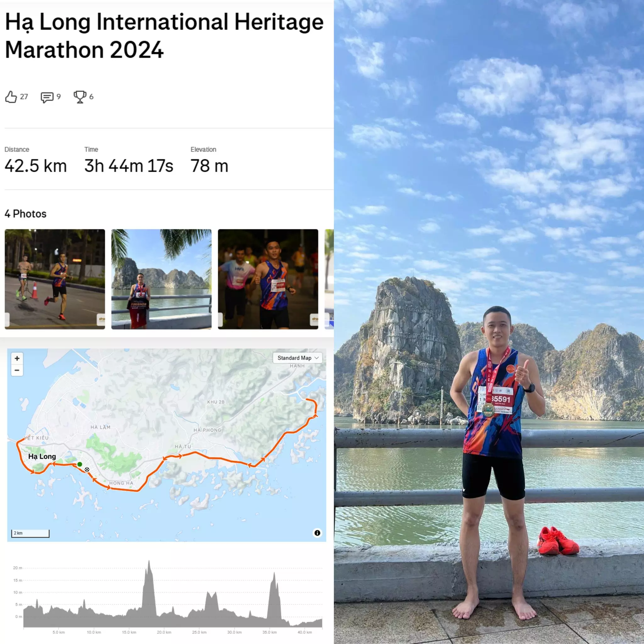
Task: Click the Hạ Long city label on the map
Action: pyautogui.click(x=42, y=456)
